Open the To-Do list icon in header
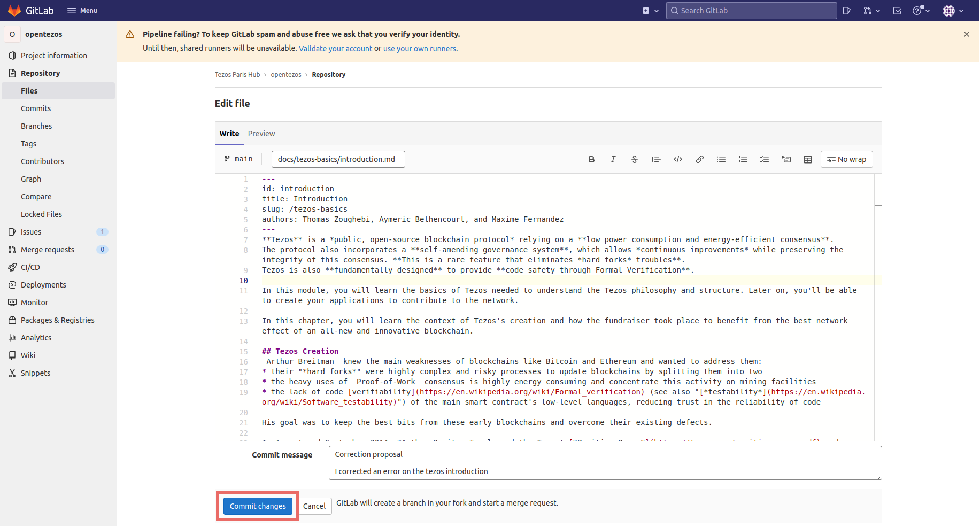This screenshot has width=980, height=527. click(897, 11)
